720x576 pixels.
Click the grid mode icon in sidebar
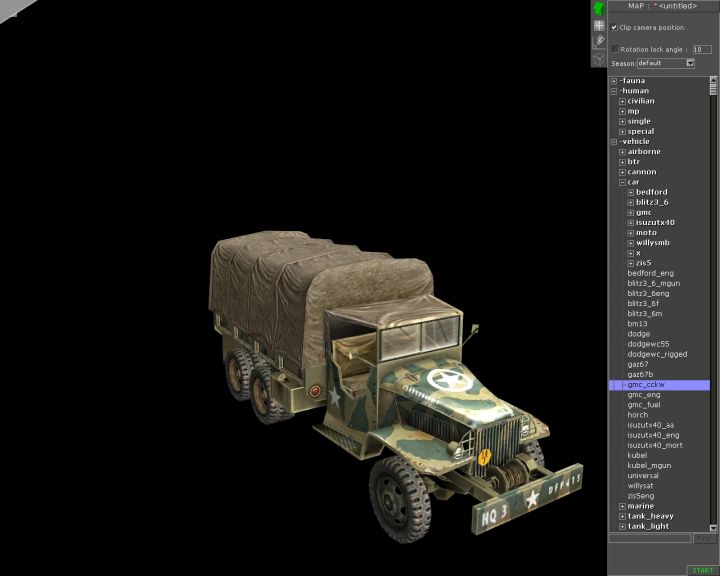pyautogui.click(x=599, y=25)
